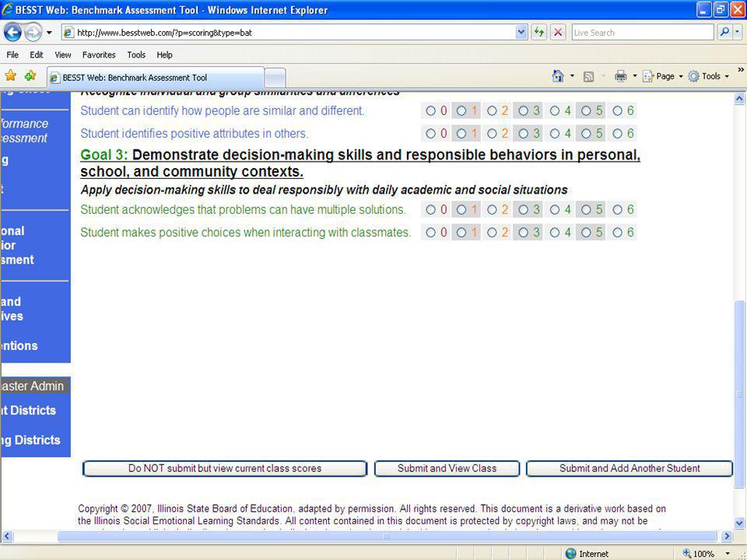Click the page icon in the address bar

[69, 33]
